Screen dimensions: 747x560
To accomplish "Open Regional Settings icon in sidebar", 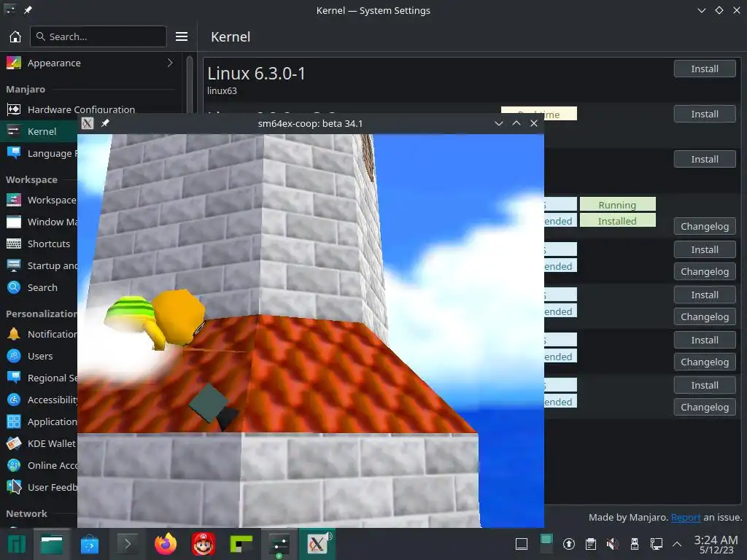I will point(14,378).
